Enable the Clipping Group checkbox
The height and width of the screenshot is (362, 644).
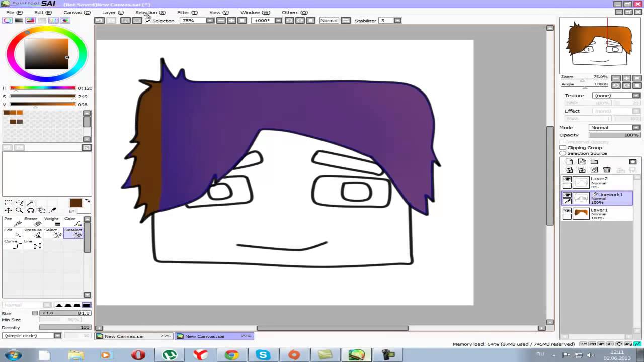click(563, 148)
